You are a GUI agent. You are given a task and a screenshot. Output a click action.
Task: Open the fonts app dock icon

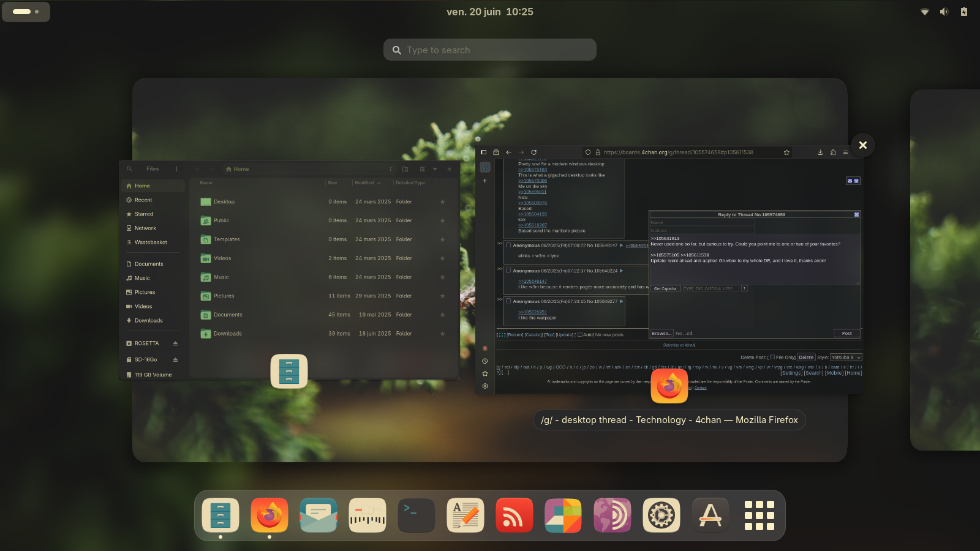coord(710,515)
